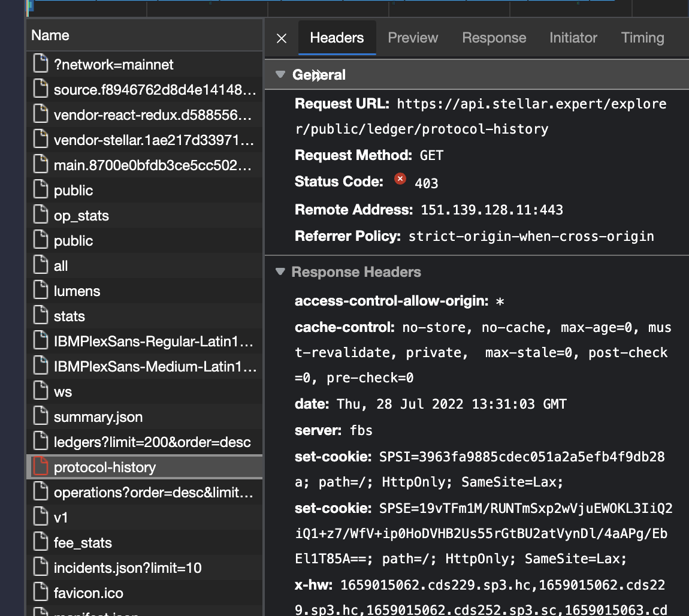Click the SPSI set-cookie header value

pos(479,469)
